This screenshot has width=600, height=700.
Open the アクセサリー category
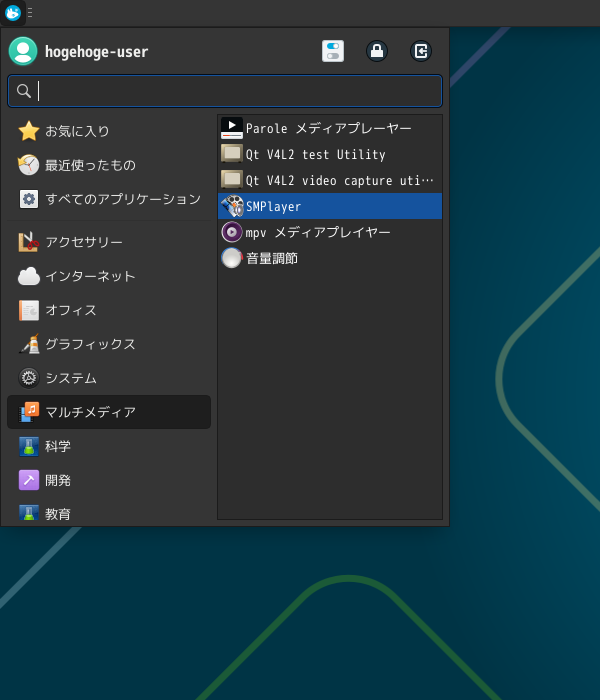tap(84, 242)
